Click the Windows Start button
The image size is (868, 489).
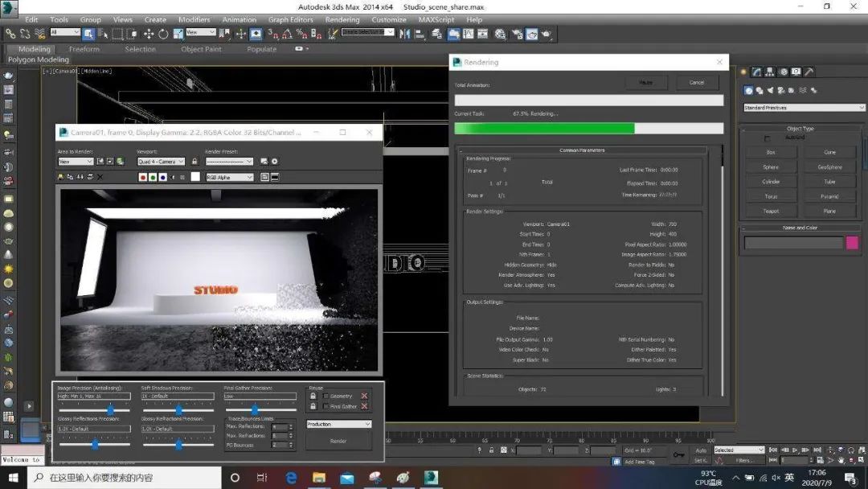pyautogui.click(x=13, y=478)
